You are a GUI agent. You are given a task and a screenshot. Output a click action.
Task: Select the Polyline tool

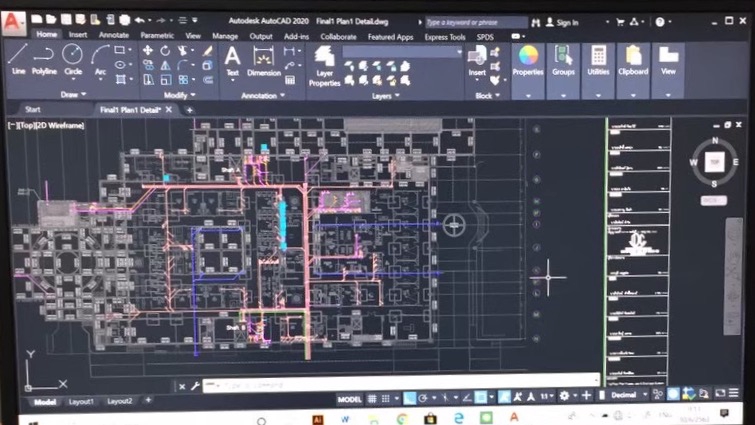(44, 58)
